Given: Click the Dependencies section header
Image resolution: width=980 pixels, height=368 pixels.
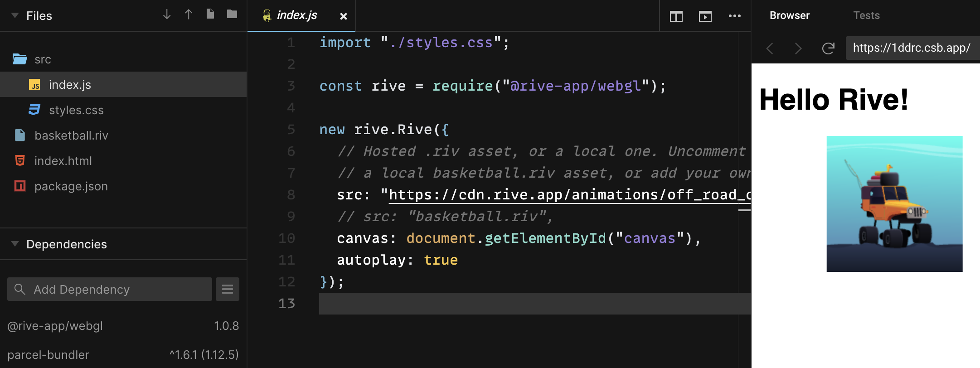Looking at the screenshot, I should pyautogui.click(x=123, y=244).
